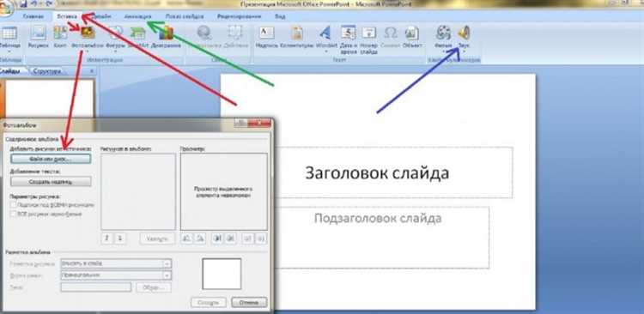Click Создать надпись button
Viewport: 644px width, 314px height.
pyautogui.click(x=51, y=181)
